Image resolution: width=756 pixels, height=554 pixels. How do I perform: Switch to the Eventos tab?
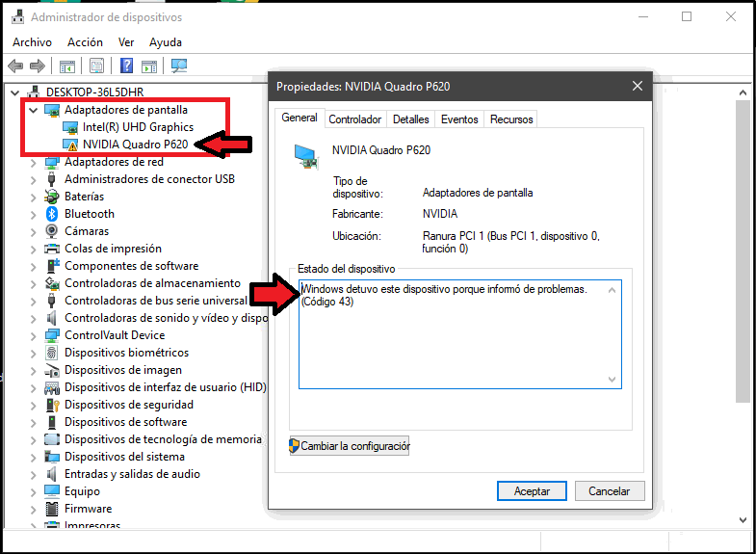[459, 119]
